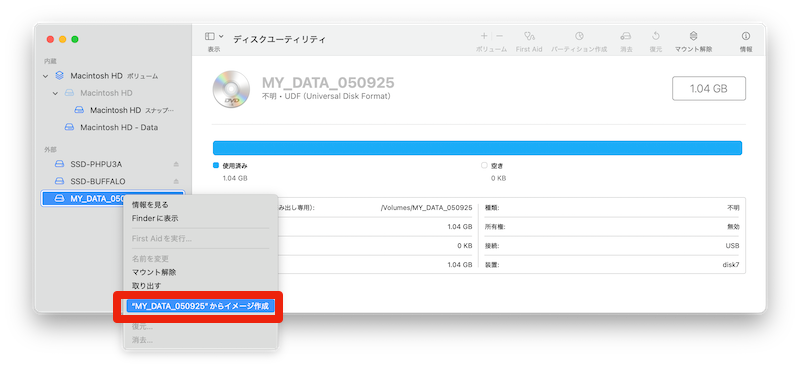Click the 接続: USB value
Image resolution: width=800 pixels, height=366 pixels.
[732, 246]
